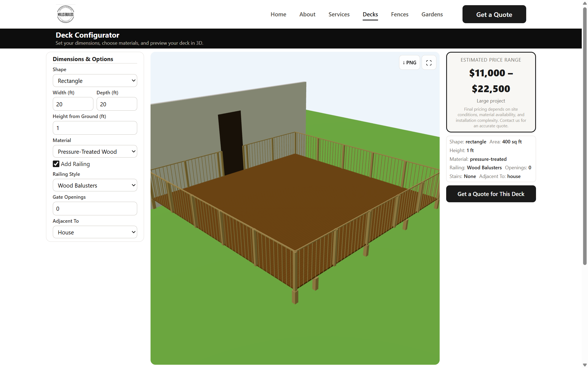Image resolution: width=588 pixels, height=368 pixels.
Task: Open the Fences page
Action: [x=400, y=14]
